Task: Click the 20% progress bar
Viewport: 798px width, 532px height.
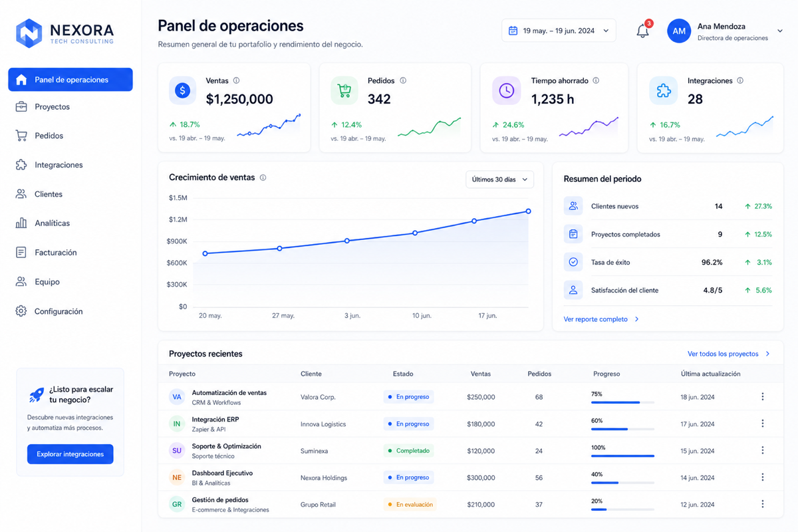Action: (x=622, y=509)
